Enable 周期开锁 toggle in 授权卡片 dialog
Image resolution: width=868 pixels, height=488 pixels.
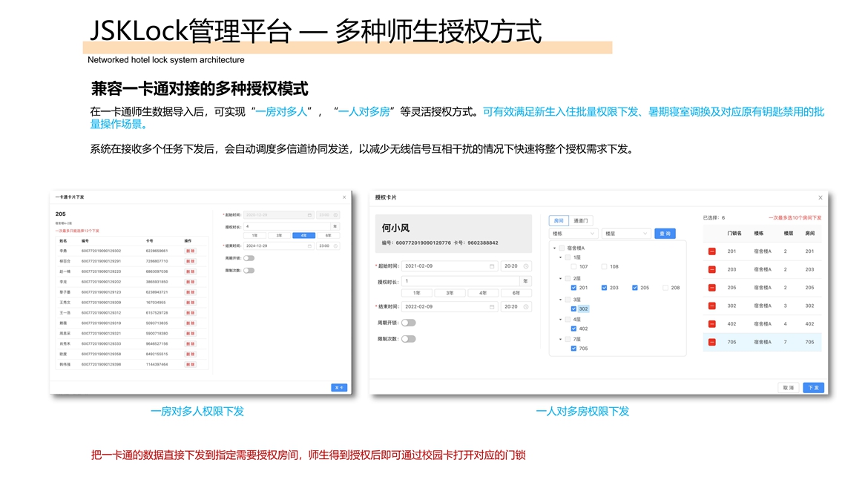tap(408, 323)
